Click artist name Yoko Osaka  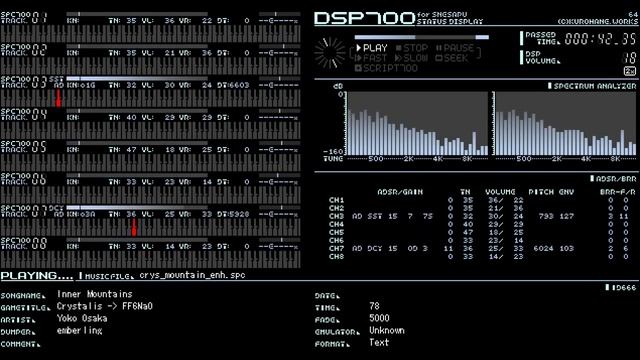coord(82,318)
